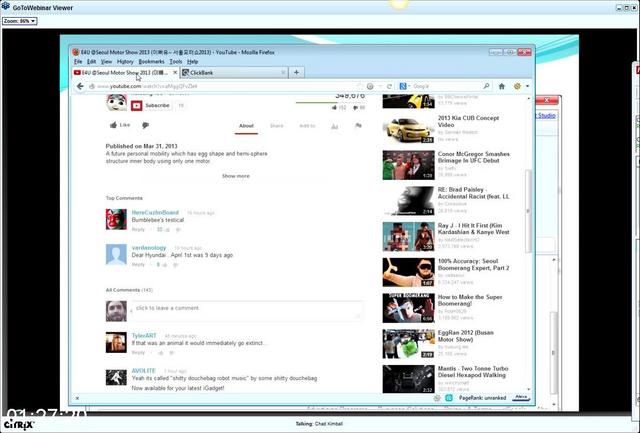The image size is (640, 433).
Task: Go back with the browser back arrow
Action: coord(80,86)
